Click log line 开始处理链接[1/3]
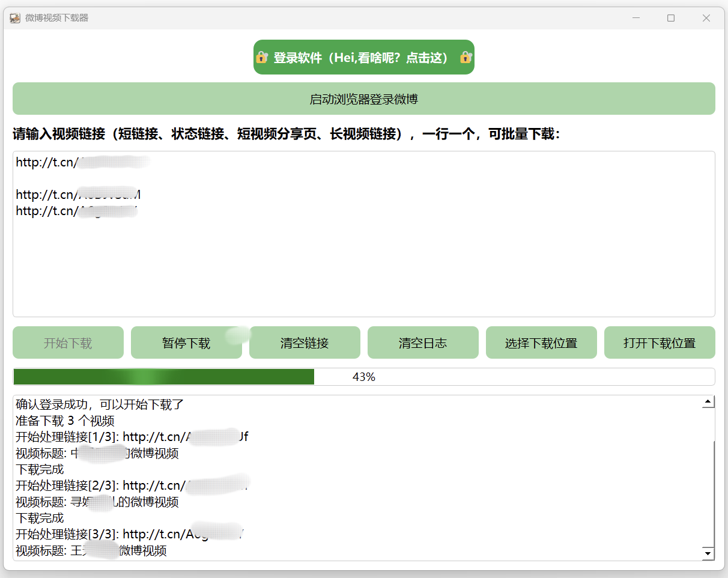 132,437
